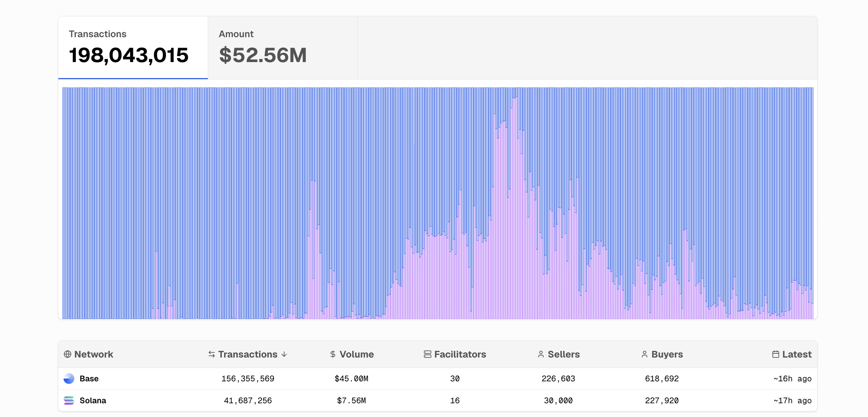Sort by the Network column header
Image resolution: width=868 pixels, height=417 pixels.
(88, 354)
